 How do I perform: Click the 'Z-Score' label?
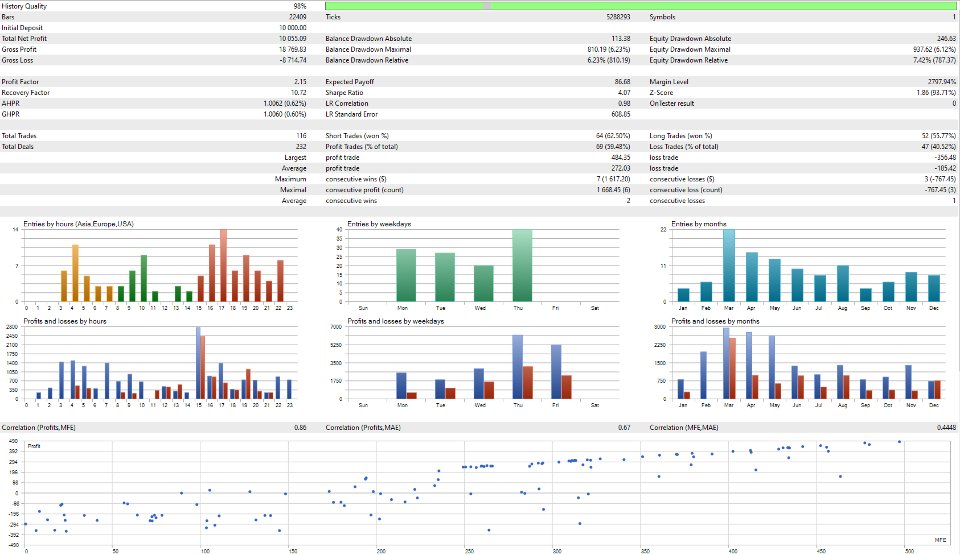(661, 93)
